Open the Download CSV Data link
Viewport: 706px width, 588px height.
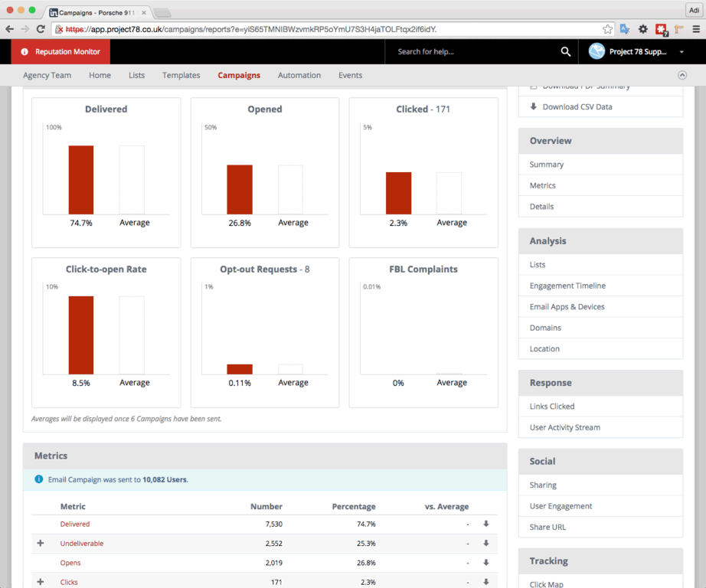tap(577, 107)
